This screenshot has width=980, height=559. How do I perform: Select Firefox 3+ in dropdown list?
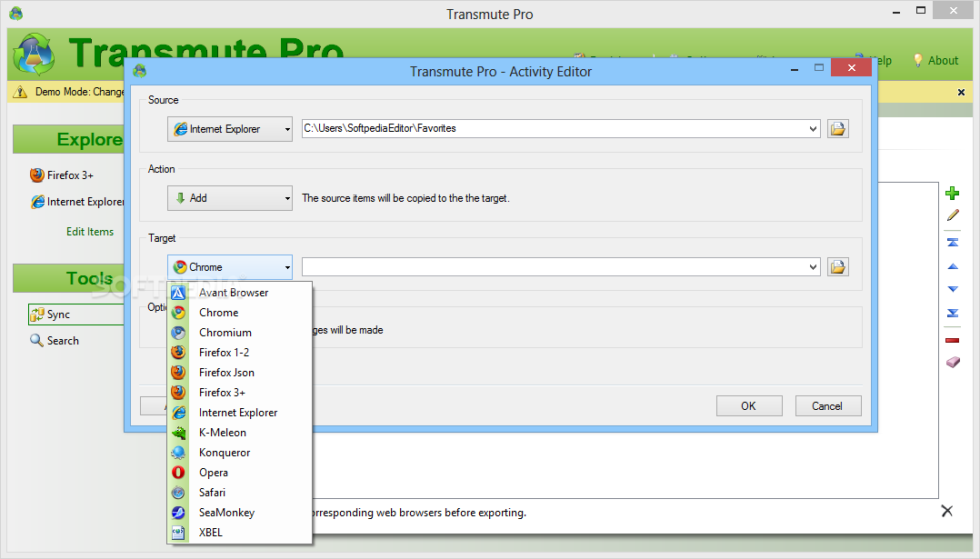pyautogui.click(x=239, y=393)
